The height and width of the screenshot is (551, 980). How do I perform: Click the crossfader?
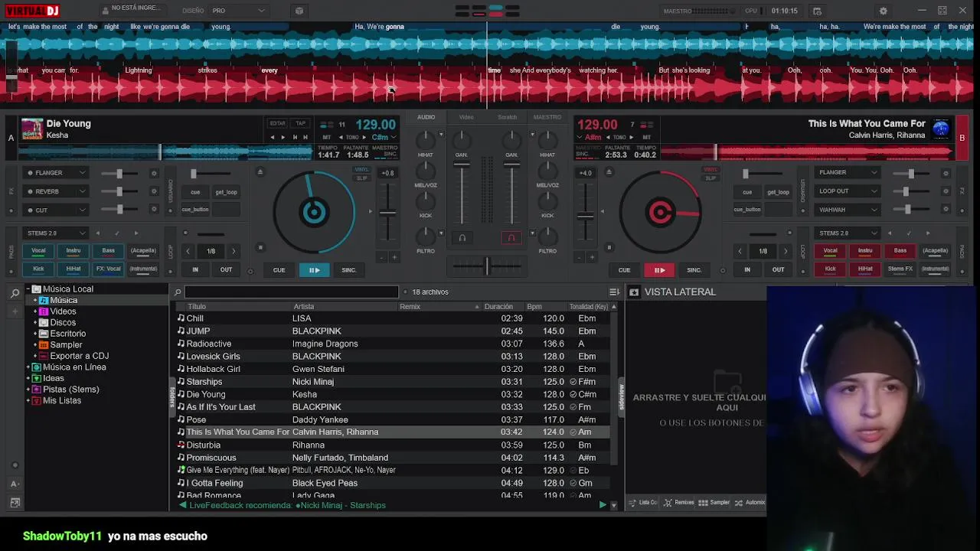tap(486, 266)
